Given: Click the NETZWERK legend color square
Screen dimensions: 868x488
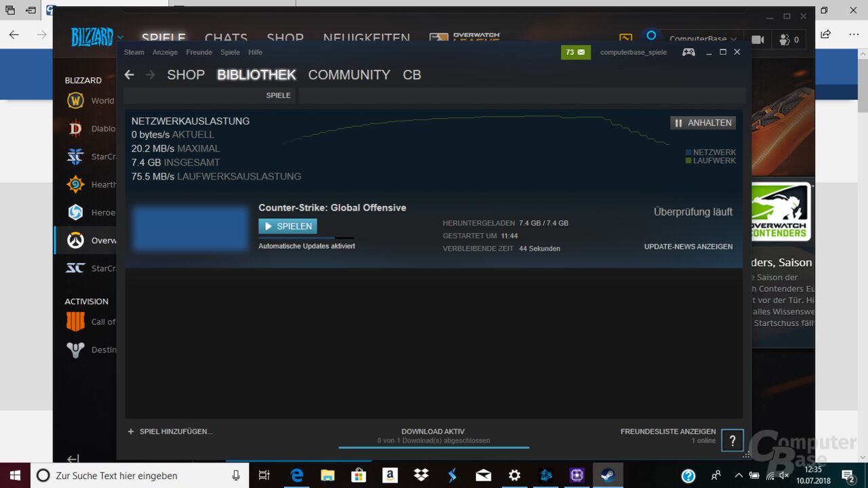Looking at the screenshot, I should tap(688, 152).
